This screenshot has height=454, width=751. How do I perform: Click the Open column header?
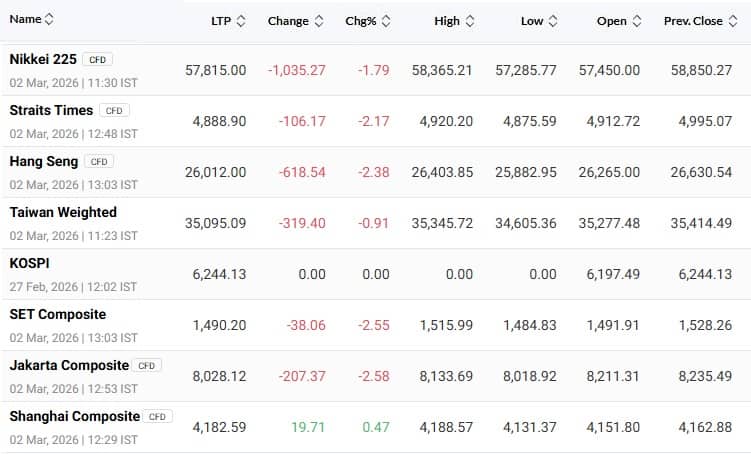tap(612, 21)
